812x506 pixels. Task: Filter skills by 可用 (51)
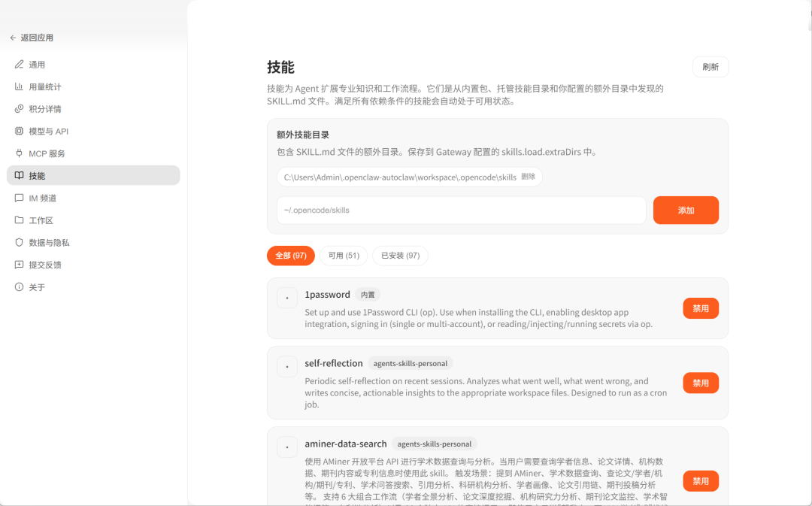344,256
